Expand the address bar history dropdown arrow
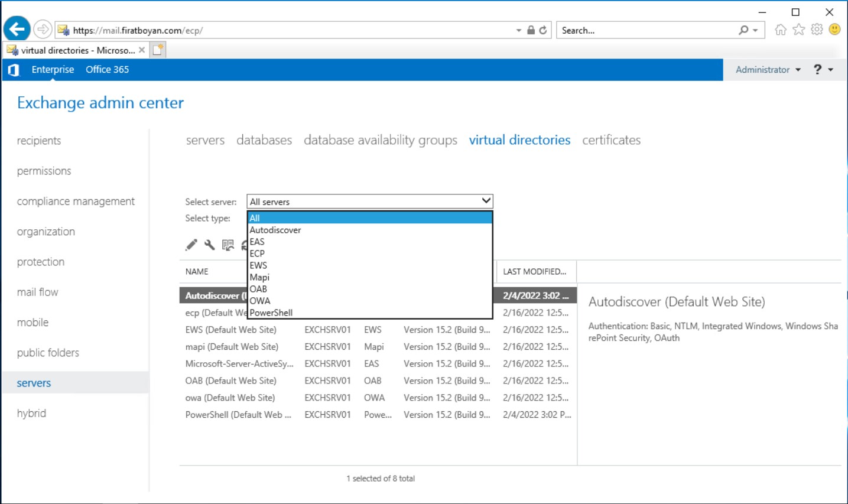The width and height of the screenshot is (848, 504). pos(518,30)
